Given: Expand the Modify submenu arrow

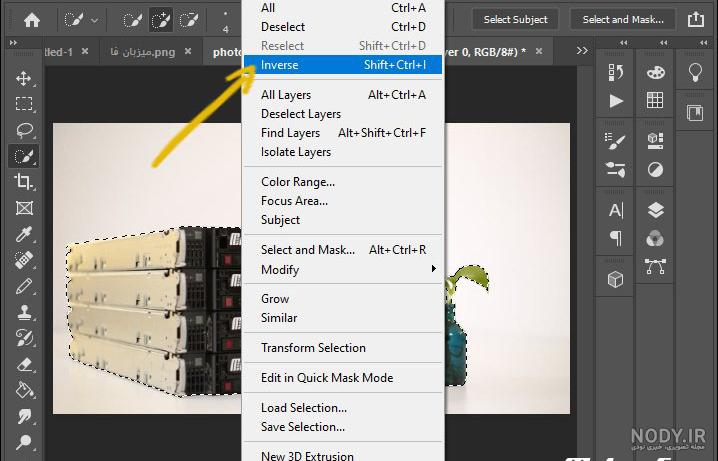Looking at the screenshot, I should (433, 269).
